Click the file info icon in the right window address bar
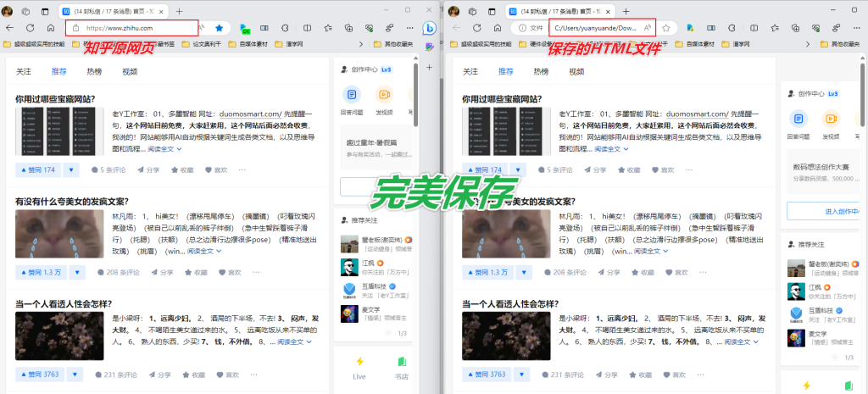868x394 pixels. tap(521, 28)
